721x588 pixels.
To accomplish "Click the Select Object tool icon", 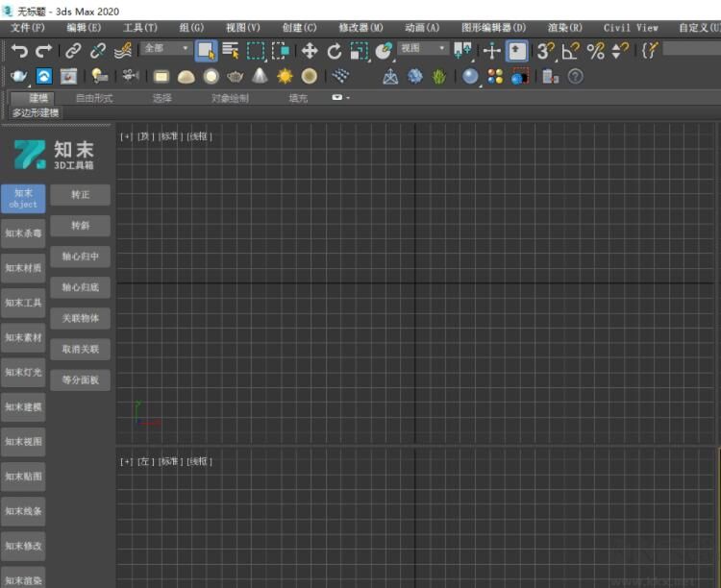I will (206, 51).
